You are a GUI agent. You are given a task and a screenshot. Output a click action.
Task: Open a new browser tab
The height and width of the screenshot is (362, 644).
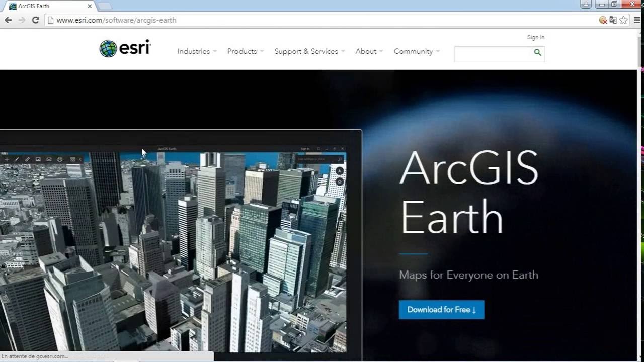pos(104,6)
